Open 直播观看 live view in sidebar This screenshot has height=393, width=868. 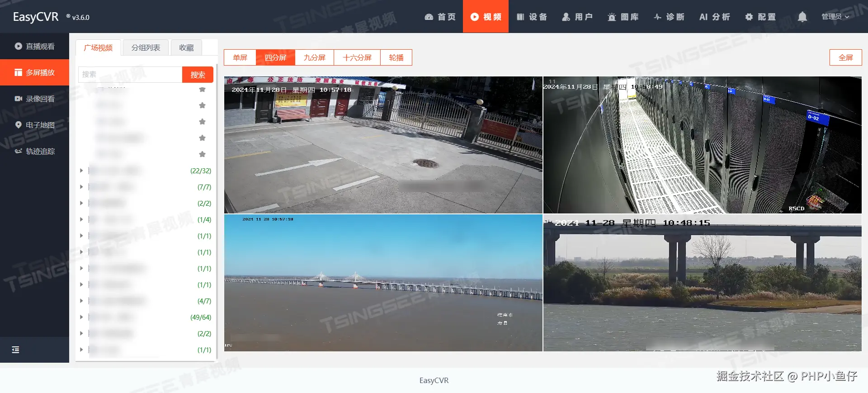click(x=34, y=46)
